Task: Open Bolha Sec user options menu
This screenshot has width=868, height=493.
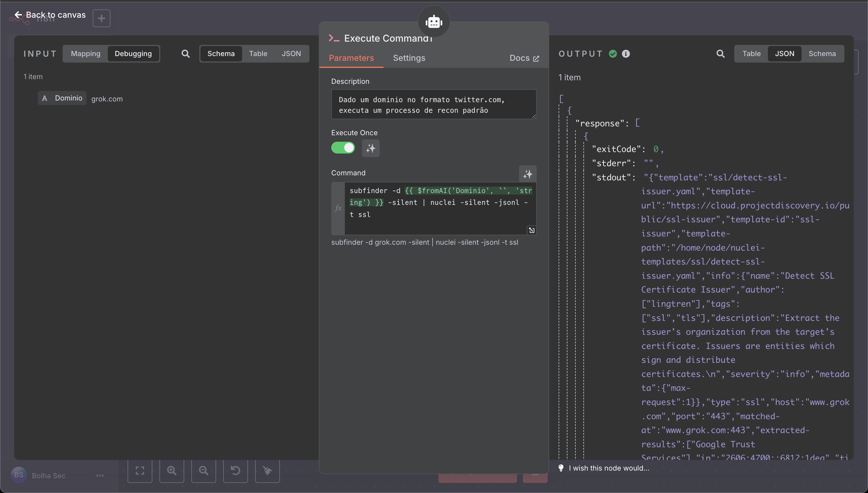Action: [99, 475]
